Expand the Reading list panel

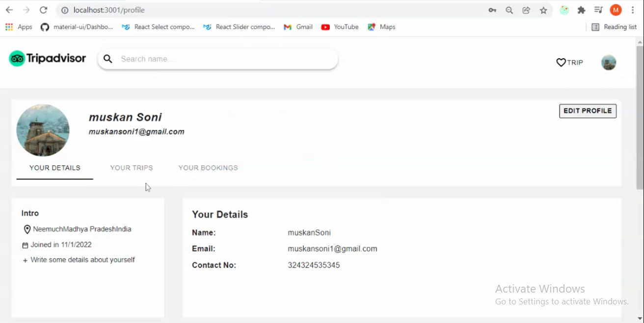(614, 27)
